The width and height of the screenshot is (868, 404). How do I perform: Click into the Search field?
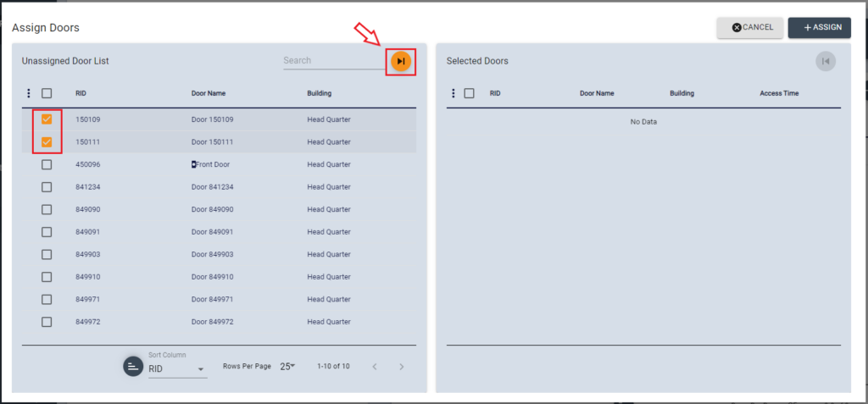point(333,61)
